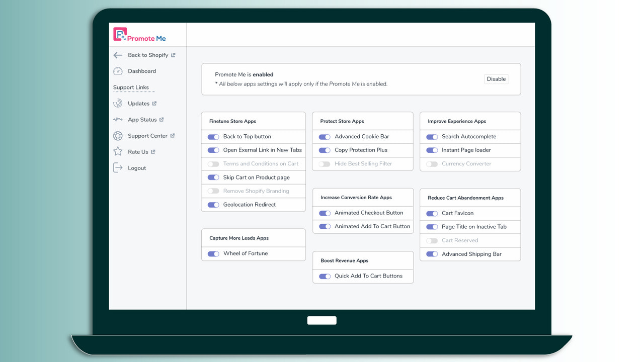Viewport: 644px width, 362px height.
Task: Select the Dashboard sidebar icon
Action: (x=117, y=71)
